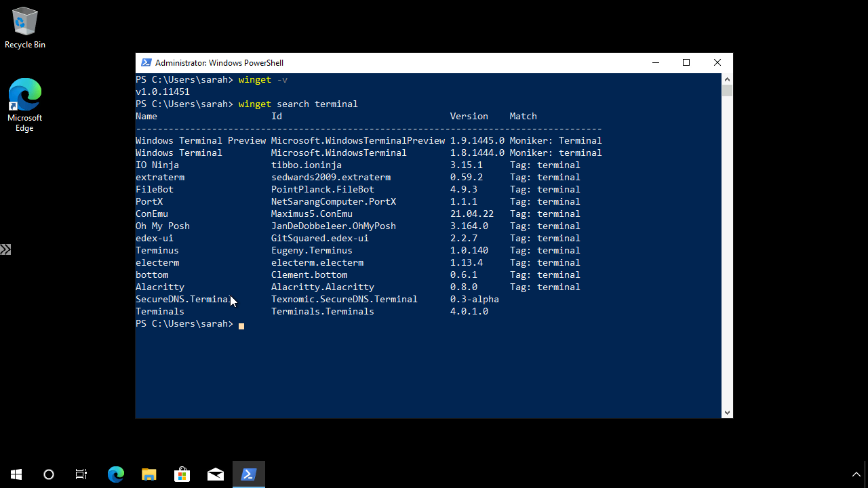This screenshot has height=488, width=868.
Task: Expand hidden icons in the system tray
Action: pyautogui.click(x=856, y=474)
